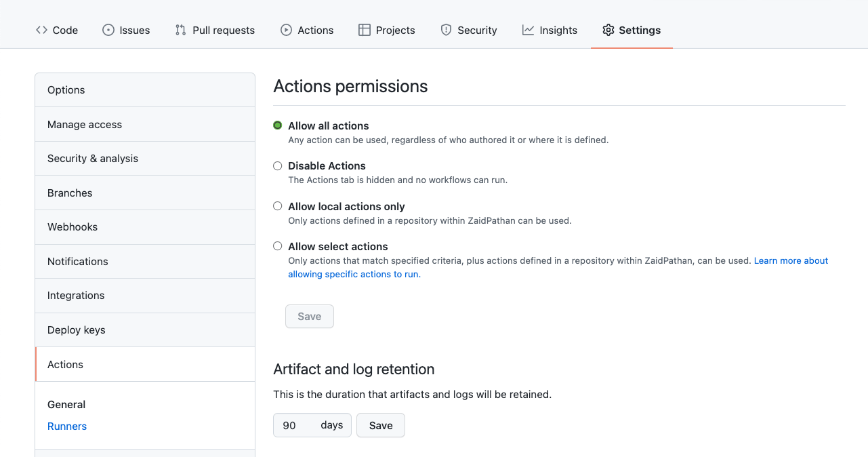This screenshot has height=457, width=868.
Task: Click the Pull requests branch icon
Action: coord(180,30)
